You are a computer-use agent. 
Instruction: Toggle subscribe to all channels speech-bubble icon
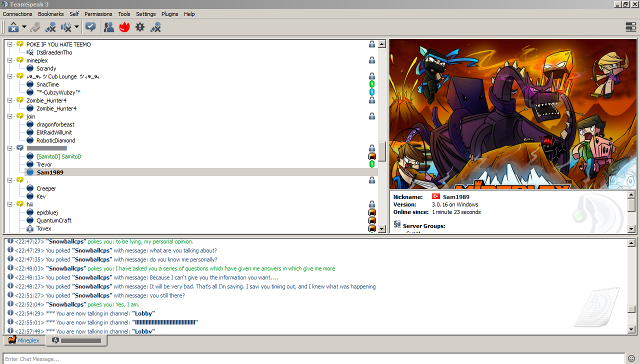90,27
